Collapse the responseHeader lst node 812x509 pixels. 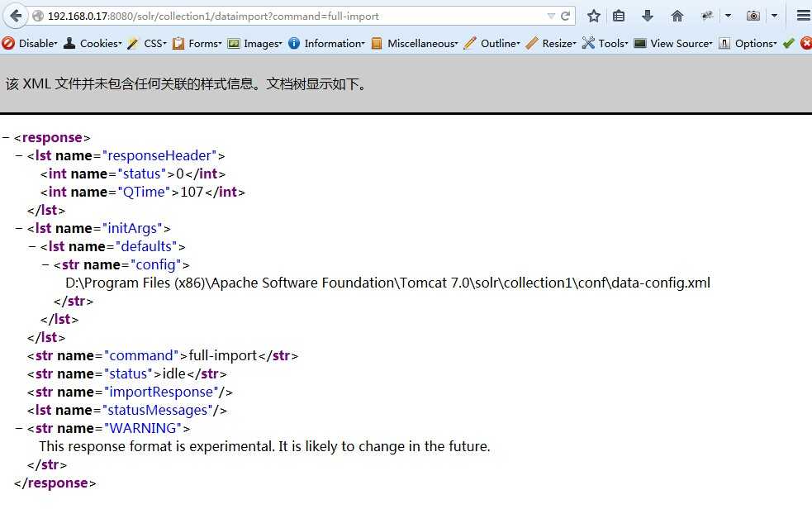click(20, 156)
